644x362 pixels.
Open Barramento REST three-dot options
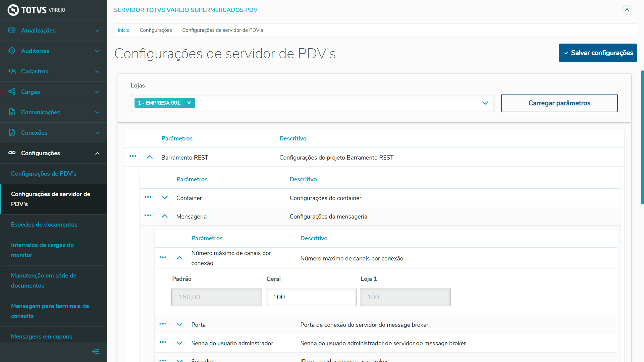coord(133,156)
